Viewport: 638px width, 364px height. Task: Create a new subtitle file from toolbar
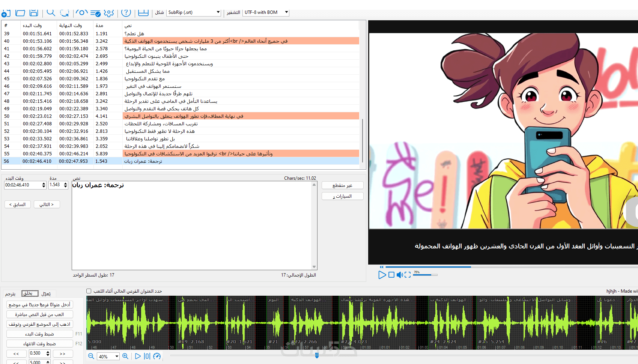coord(6,13)
